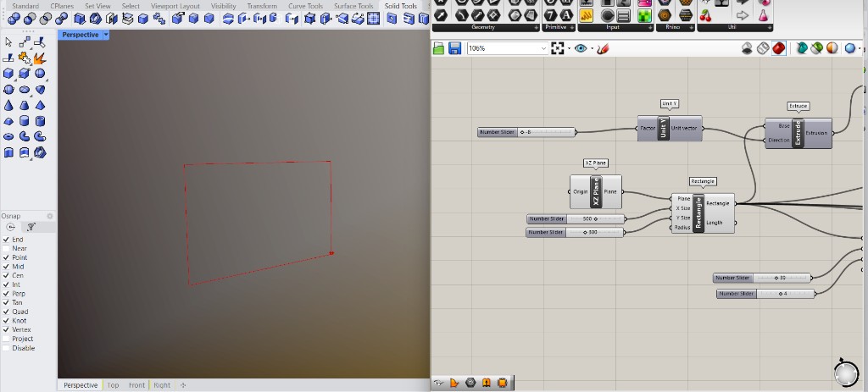Select the Sphere solid tool
Screen dimensions: 868x392
(40, 74)
